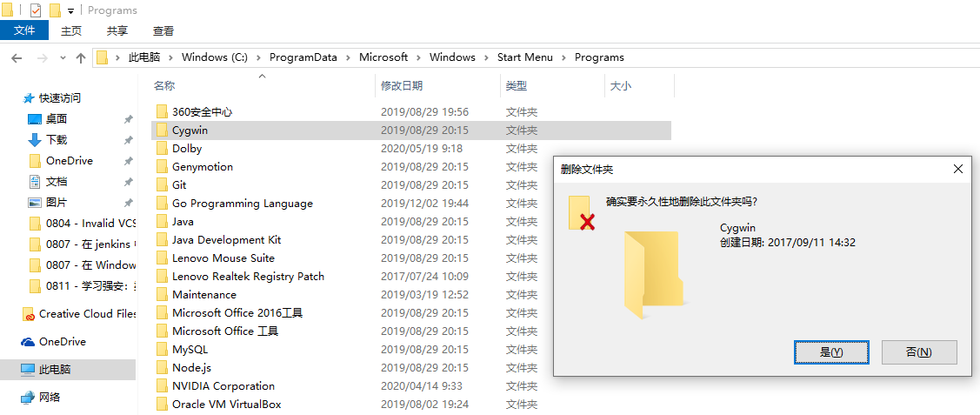Image resolution: width=980 pixels, height=415 pixels.
Task: Click the Dolby date 2020/05/19 9:18
Action: (x=421, y=149)
